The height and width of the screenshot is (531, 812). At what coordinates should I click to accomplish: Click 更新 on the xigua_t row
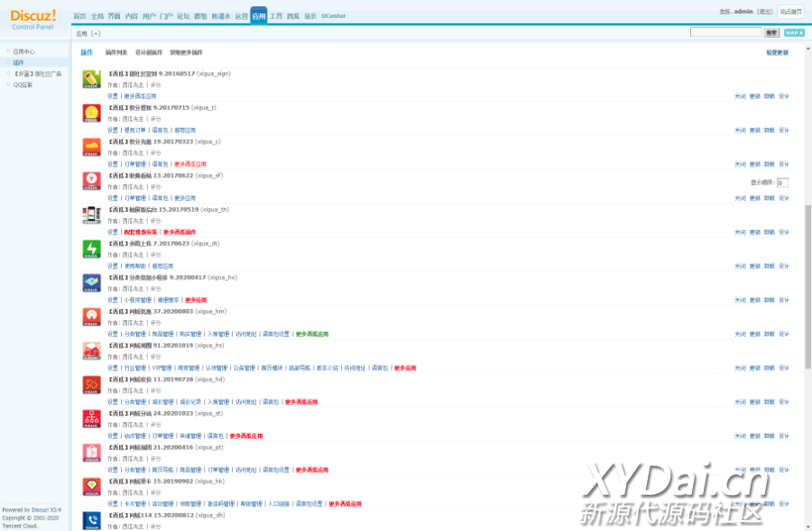point(754,131)
